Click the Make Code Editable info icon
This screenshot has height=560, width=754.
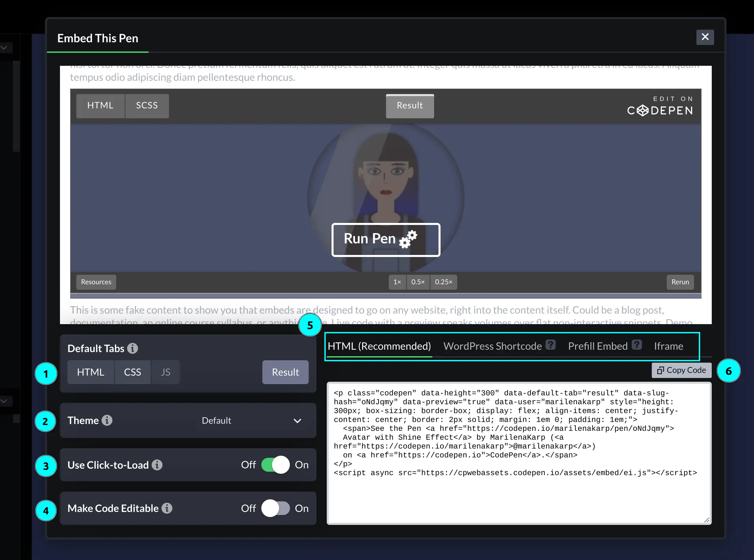167,508
